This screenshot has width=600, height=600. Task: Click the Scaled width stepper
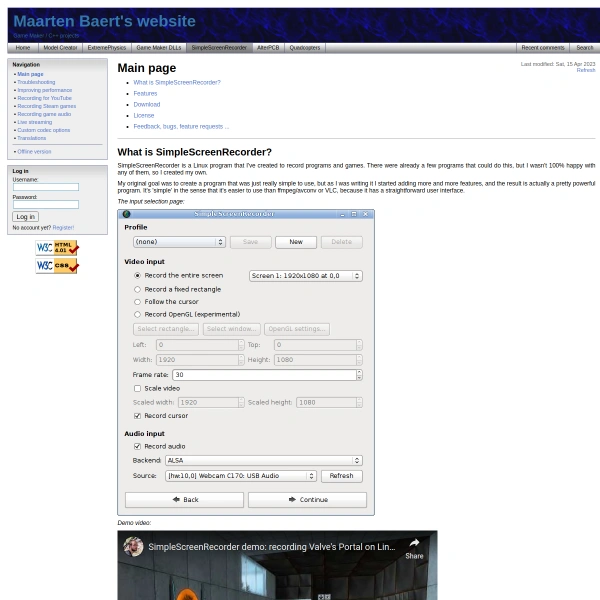pos(241,403)
